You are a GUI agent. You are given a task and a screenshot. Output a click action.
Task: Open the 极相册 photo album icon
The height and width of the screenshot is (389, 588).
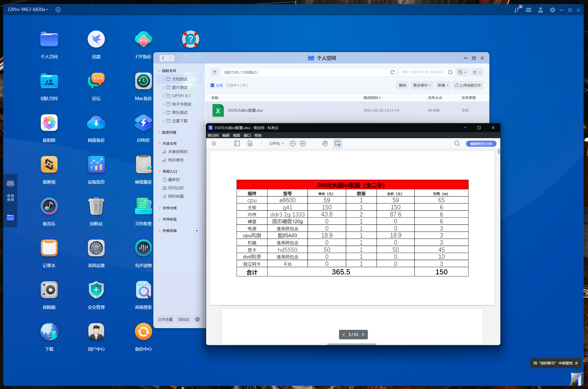pyautogui.click(x=49, y=123)
